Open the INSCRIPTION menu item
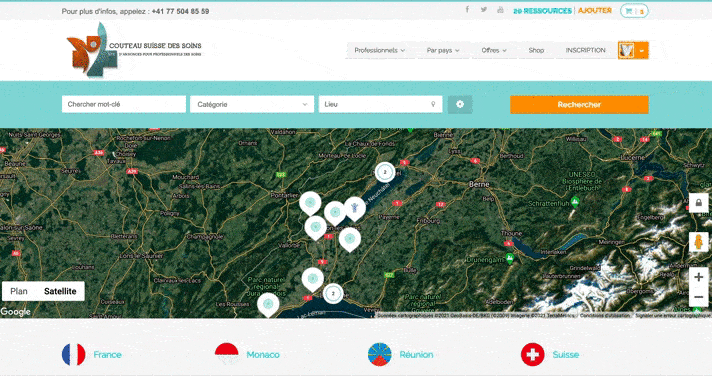Image resolution: width=712 pixels, height=376 pixels. coord(585,50)
